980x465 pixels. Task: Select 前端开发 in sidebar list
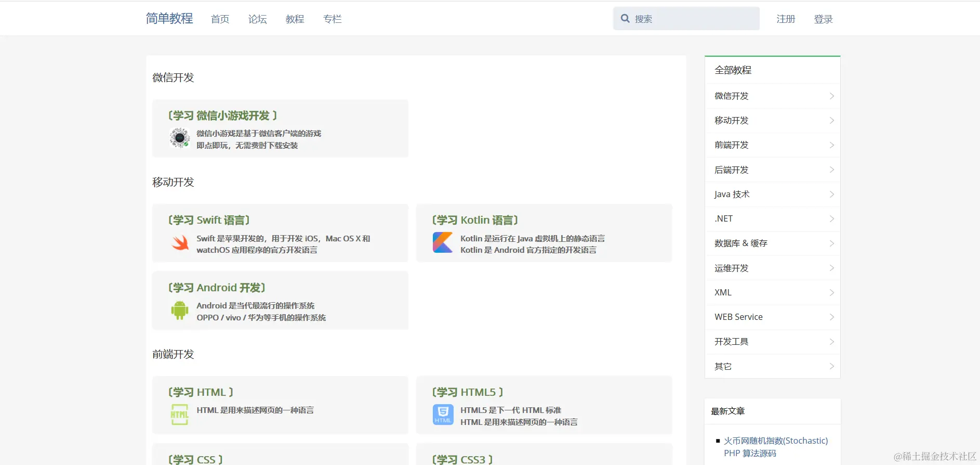tap(772, 145)
